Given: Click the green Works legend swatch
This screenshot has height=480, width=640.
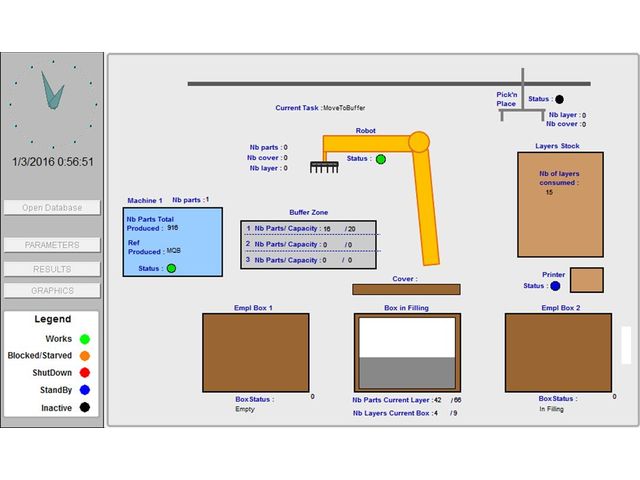Looking at the screenshot, I should point(85,339).
